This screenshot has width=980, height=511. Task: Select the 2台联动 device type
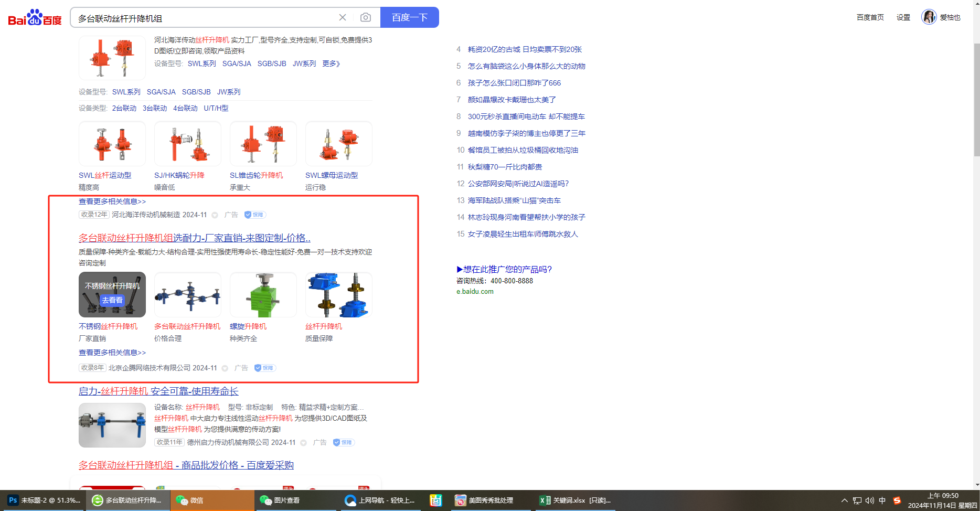[124, 108]
